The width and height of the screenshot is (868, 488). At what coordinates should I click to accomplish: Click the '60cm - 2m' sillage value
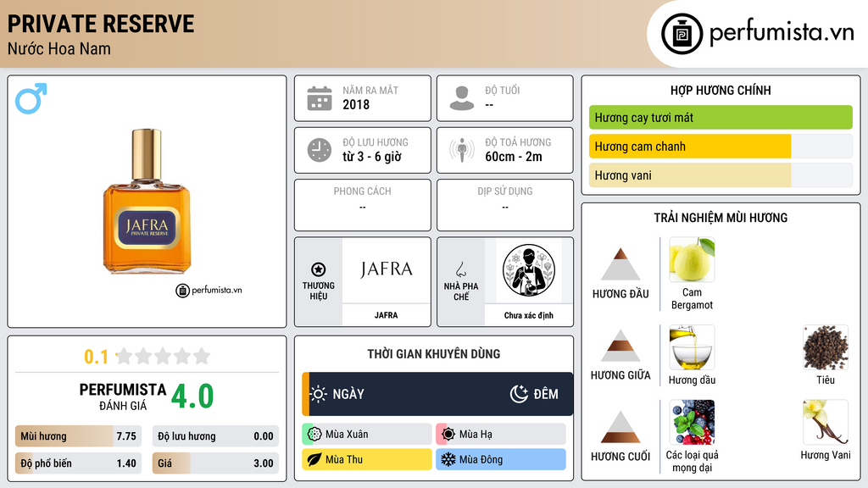514,157
